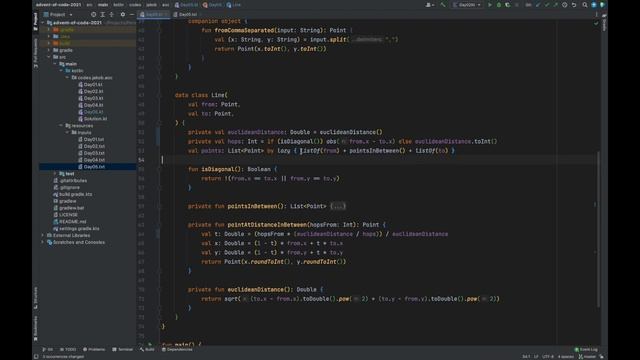The width and height of the screenshot is (640, 360).
Task: Select settings.gradle.kts in the project tree
Action: coord(79,229)
